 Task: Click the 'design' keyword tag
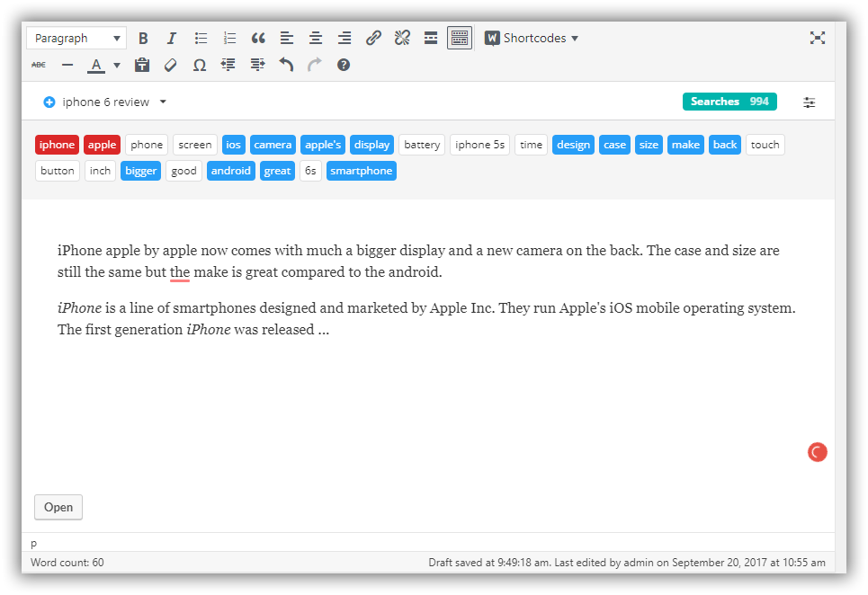click(x=574, y=145)
